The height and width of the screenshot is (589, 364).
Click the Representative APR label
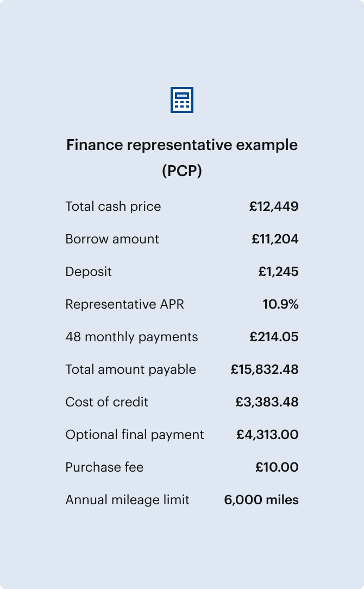coord(125,304)
